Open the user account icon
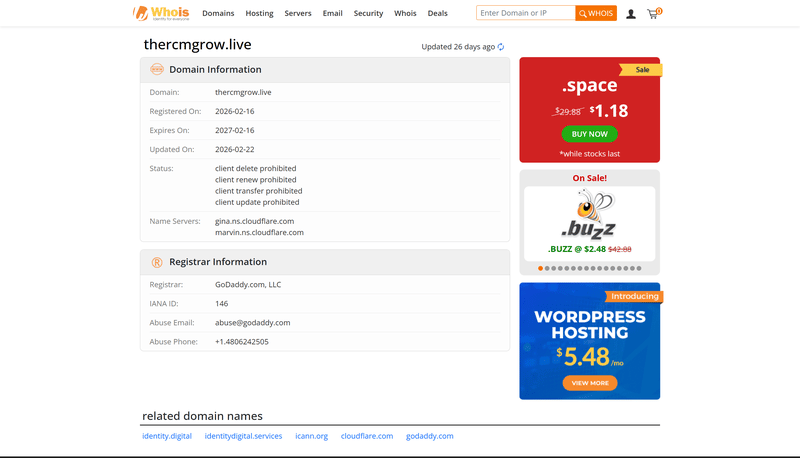This screenshot has width=800, height=458. click(631, 14)
